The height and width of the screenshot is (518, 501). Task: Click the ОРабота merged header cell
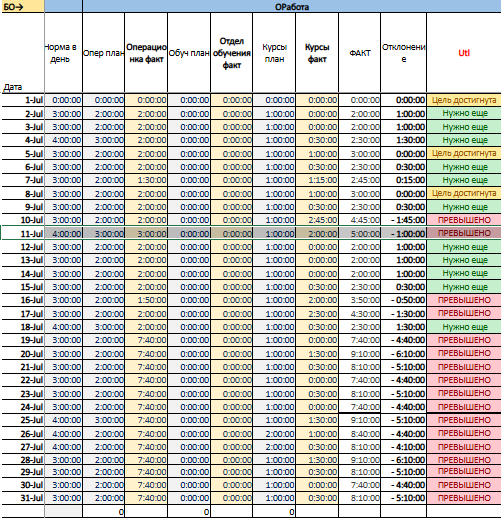[292, 6]
